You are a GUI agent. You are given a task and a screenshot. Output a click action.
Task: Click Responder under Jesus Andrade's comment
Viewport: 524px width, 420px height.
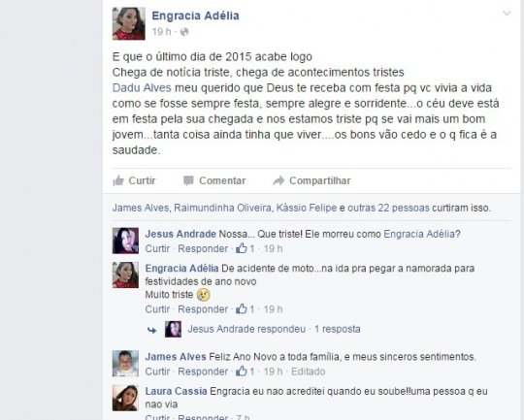click(x=203, y=248)
